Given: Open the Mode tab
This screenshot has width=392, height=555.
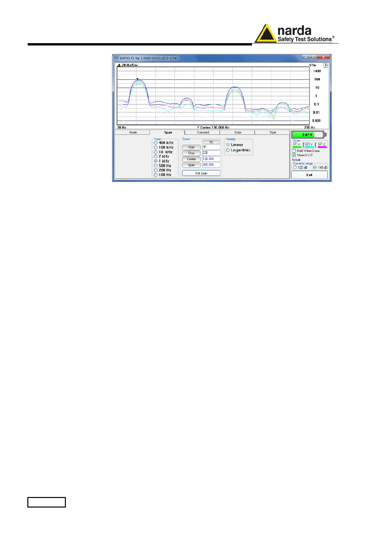Looking at the screenshot, I should pos(133,132).
